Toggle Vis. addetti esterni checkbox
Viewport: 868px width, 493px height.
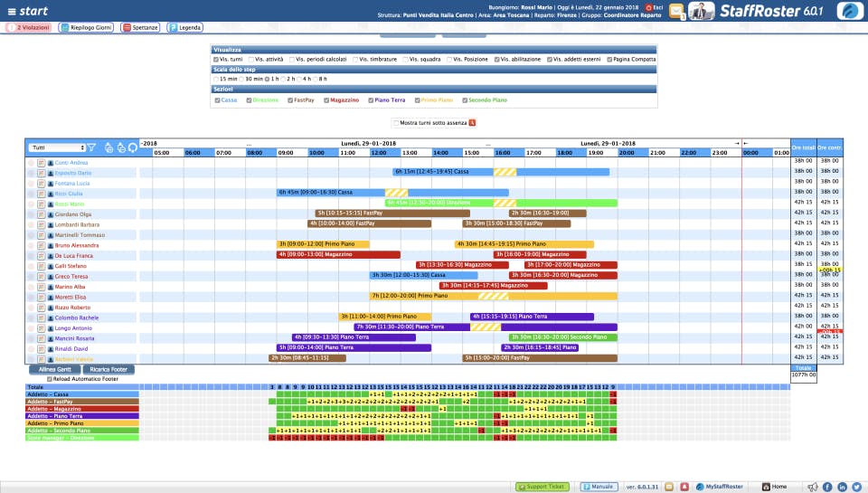coord(550,60)
